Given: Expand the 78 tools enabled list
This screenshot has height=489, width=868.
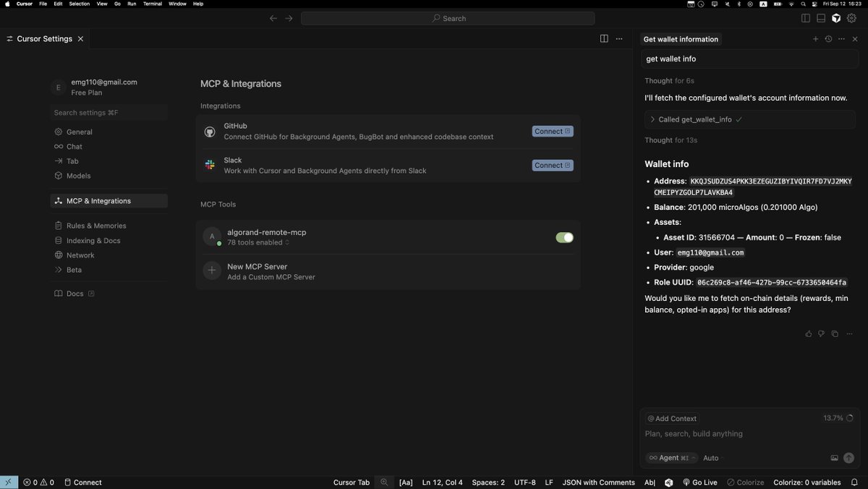Looking at the screenshot, I should (x=258, y=242).
